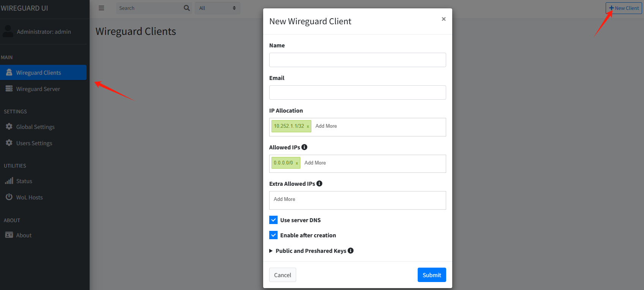The image size is (644, 290).
Task: Open the All status filter dropdown
Action: click(x=217, y=8)
